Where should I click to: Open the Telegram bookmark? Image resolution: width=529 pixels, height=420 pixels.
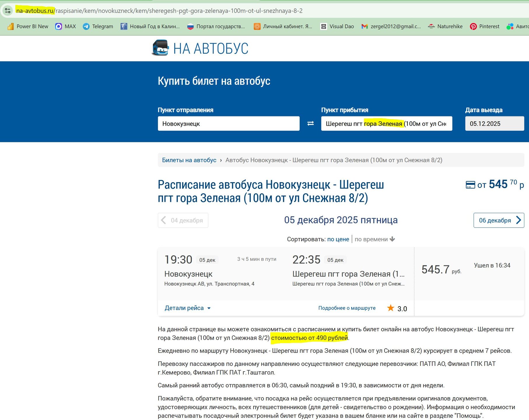point(98,27)
